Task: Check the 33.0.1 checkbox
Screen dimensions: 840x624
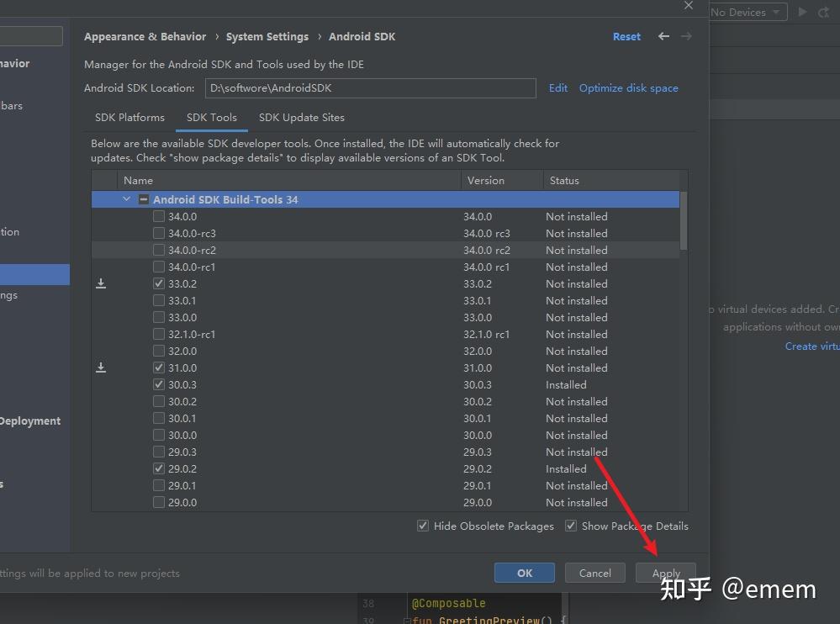Action: [x=159, y=300]
